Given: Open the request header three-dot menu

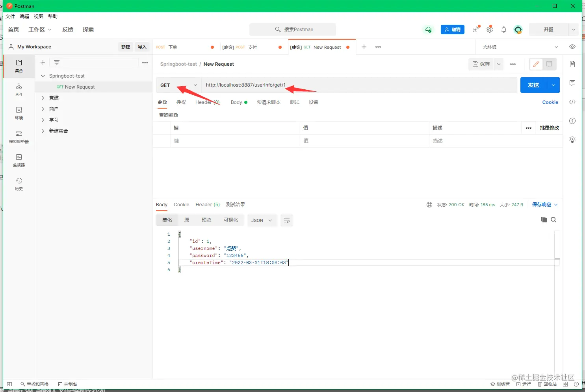Looking at the screenshot, I should [x=513, y=64].
